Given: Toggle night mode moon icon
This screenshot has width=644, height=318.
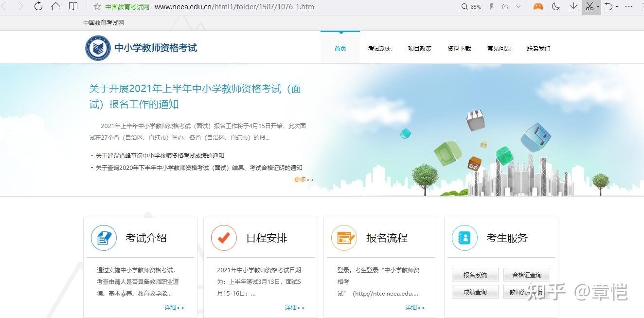Looking at the screenshot, I should [555, 6].
